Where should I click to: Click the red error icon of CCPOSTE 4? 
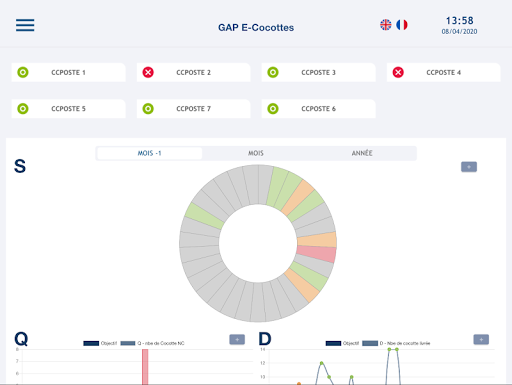point(398,72)
